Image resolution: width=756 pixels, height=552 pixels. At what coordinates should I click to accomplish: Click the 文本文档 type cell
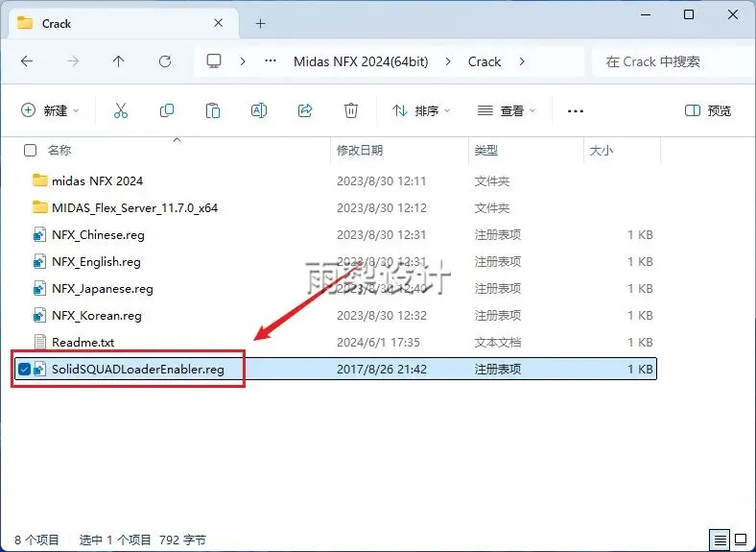[x=498, y=343]
